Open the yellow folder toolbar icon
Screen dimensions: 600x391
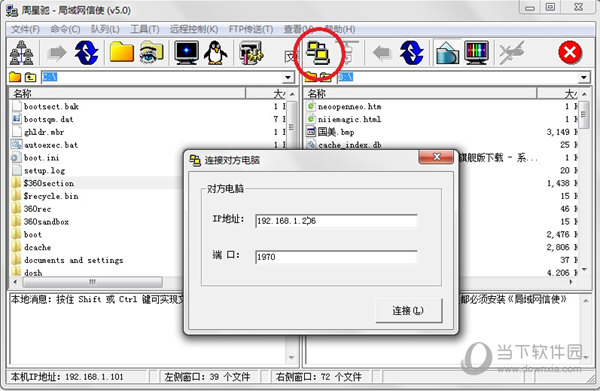[121, 52]
